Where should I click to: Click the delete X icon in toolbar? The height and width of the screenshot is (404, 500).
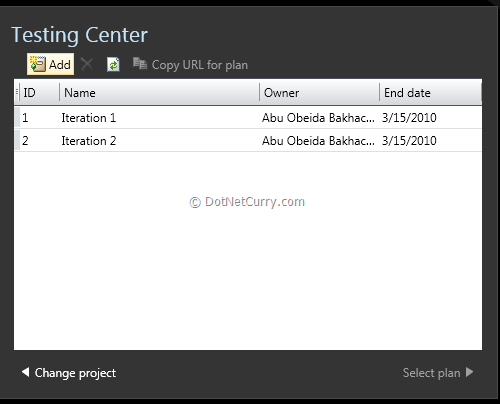tap(87, 64)
